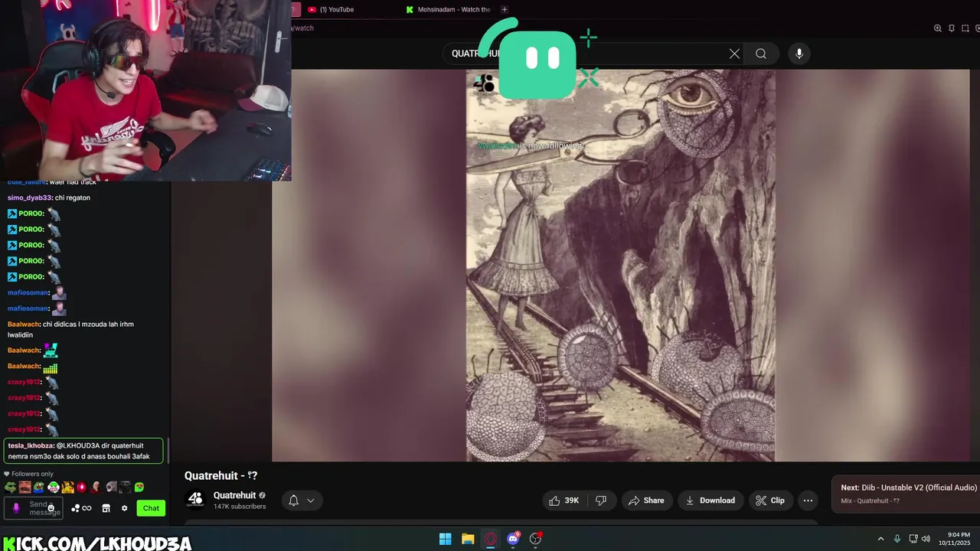This screenshot has height=551, width=980.
Task: Expand the notification options chevron
Action: pyautogui.click(x=311, y=500)
